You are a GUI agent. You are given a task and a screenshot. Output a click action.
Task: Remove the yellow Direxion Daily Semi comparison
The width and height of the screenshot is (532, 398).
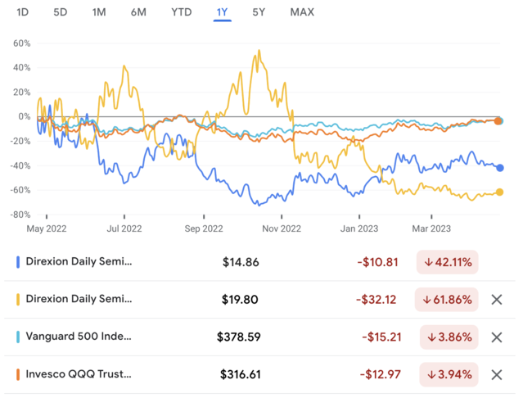497,300
